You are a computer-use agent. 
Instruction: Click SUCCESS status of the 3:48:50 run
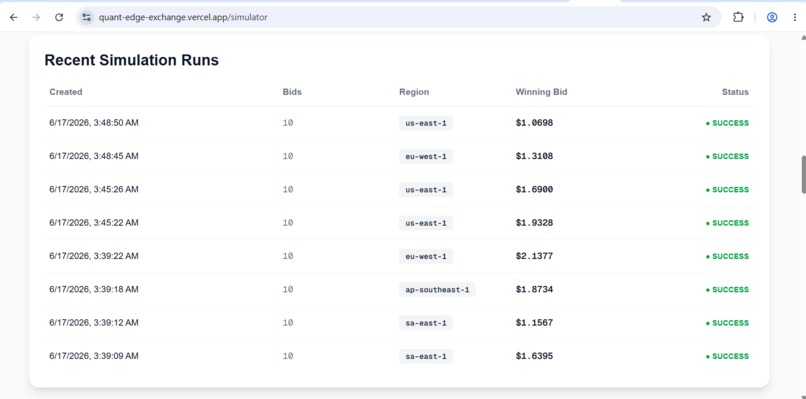click(727, 123)
